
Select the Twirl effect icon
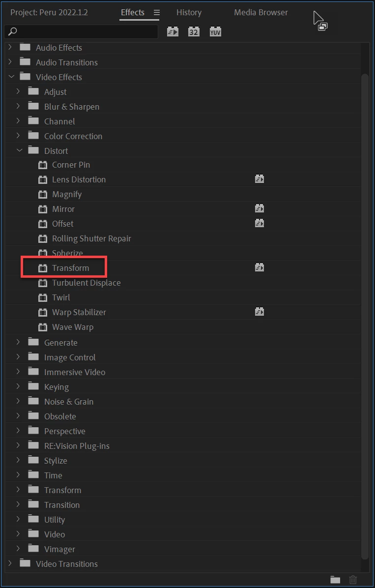click(x=43, y=298)
